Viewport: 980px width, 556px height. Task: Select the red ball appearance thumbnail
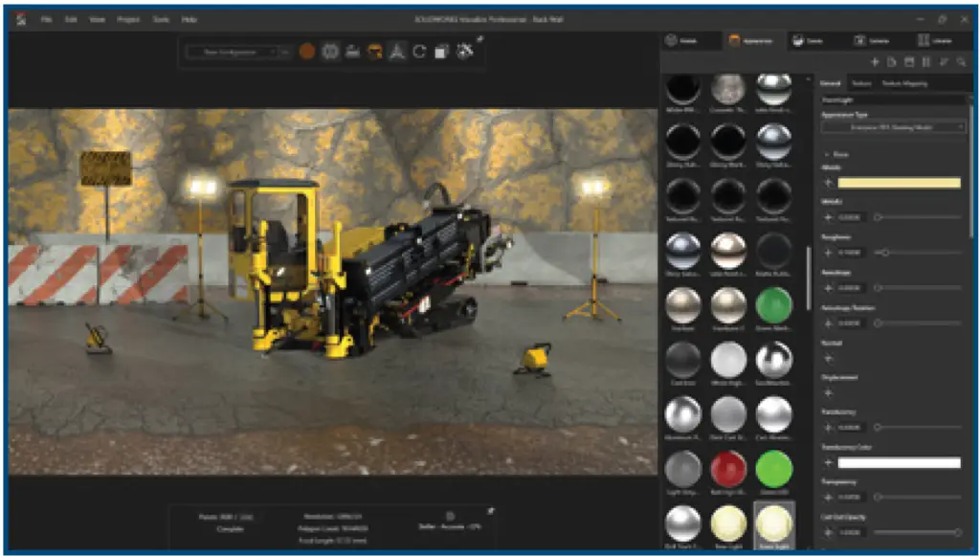[728, 469]
